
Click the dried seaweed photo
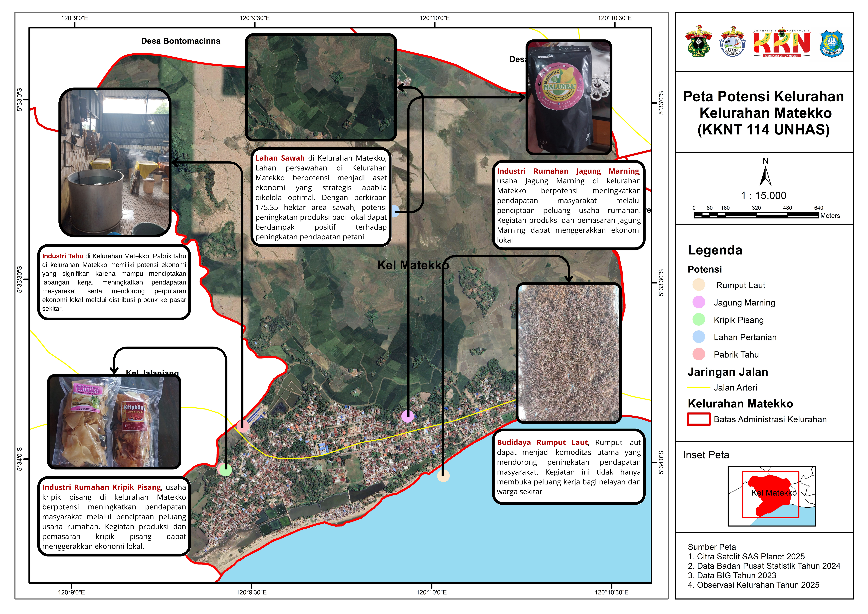pyautogui.click(x=569, y=353)
